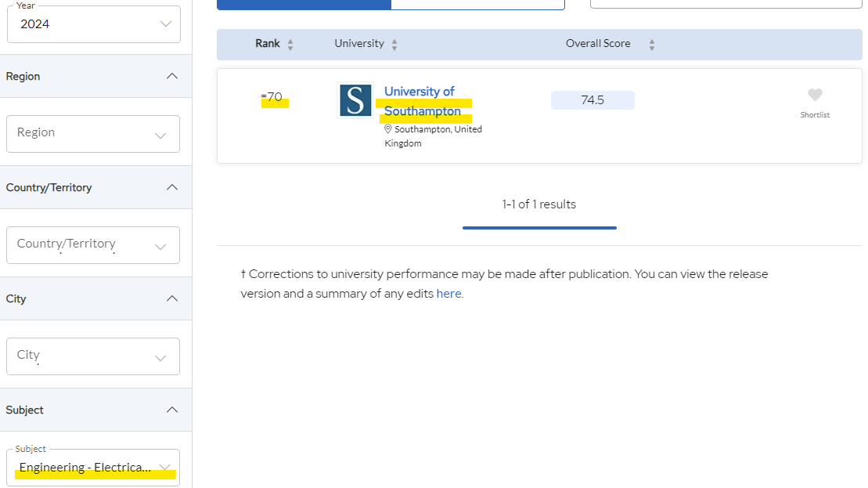Click the Rank column header

tap(268, 44)
